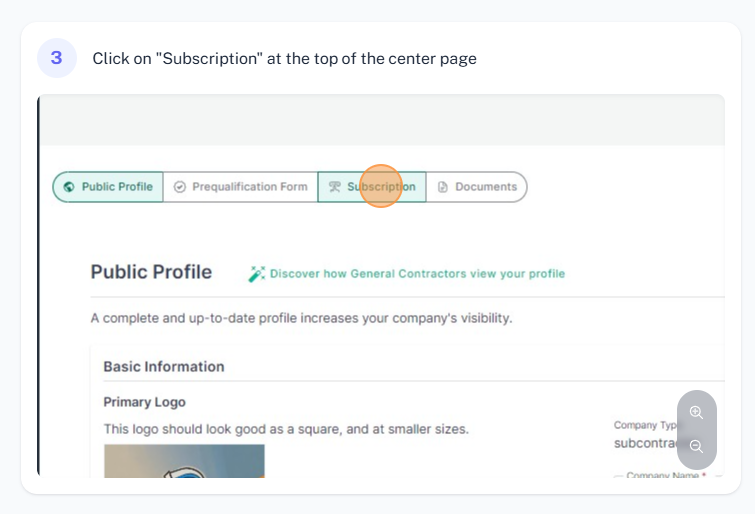Click the zoom in magnifier icon

coord(696,412)
